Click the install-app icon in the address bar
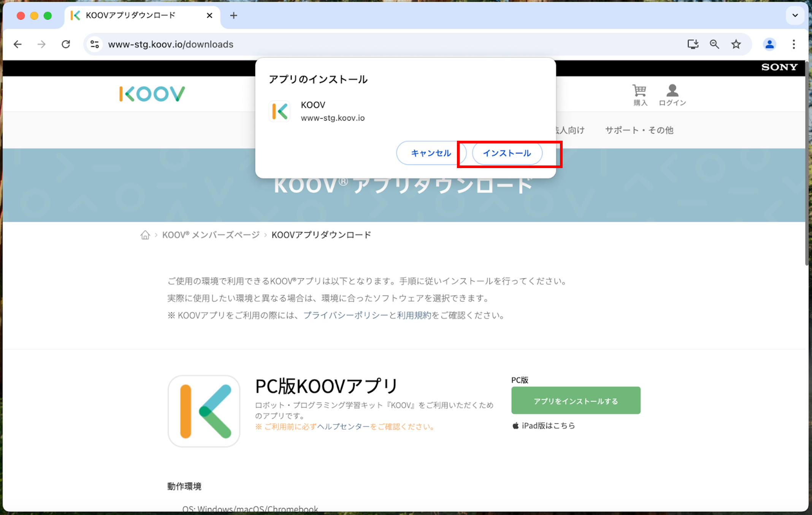812x515 pixels. tap(693, 44)
